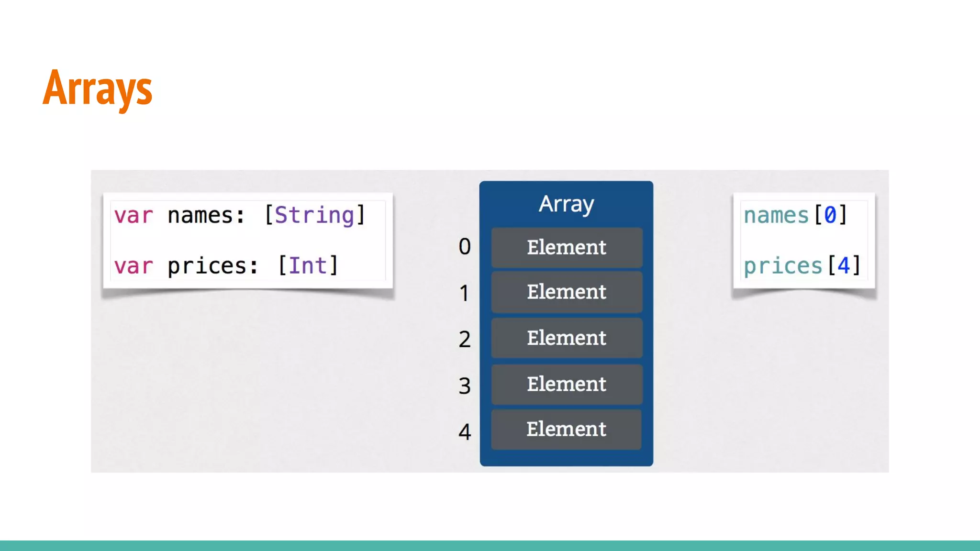Click index number 4 beside array
The image size is (980, 551).
point(464,431)
